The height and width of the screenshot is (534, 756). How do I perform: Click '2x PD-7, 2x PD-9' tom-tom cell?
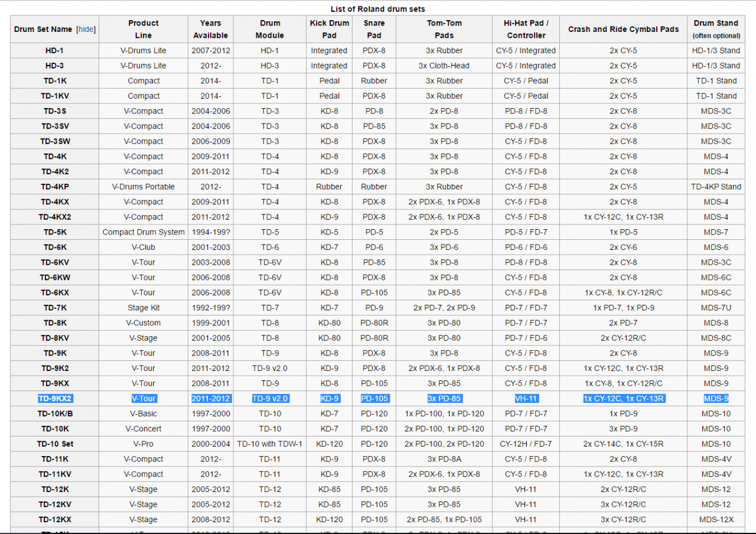pos(444,308)
